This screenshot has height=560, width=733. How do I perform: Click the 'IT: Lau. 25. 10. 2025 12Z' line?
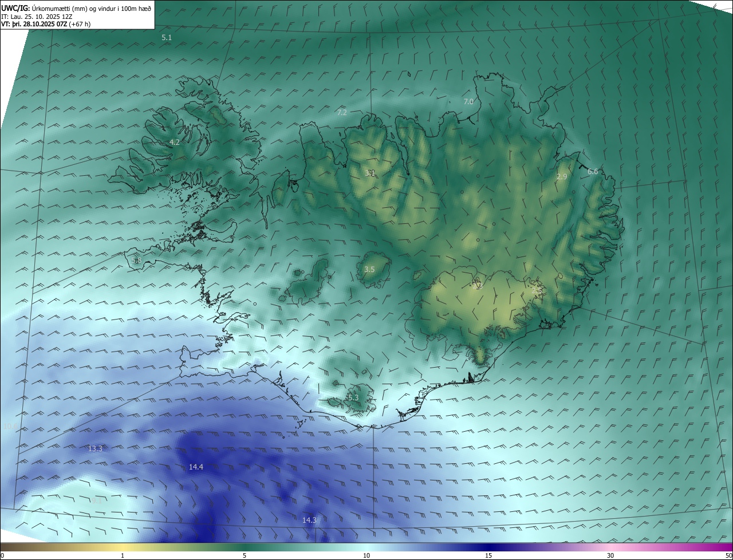tap(37, 16)
